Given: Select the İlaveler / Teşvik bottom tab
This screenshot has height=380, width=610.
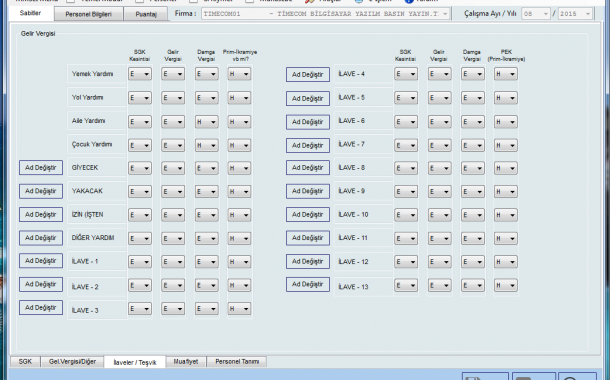Looking at the screenshot, I should coord(135,362).
